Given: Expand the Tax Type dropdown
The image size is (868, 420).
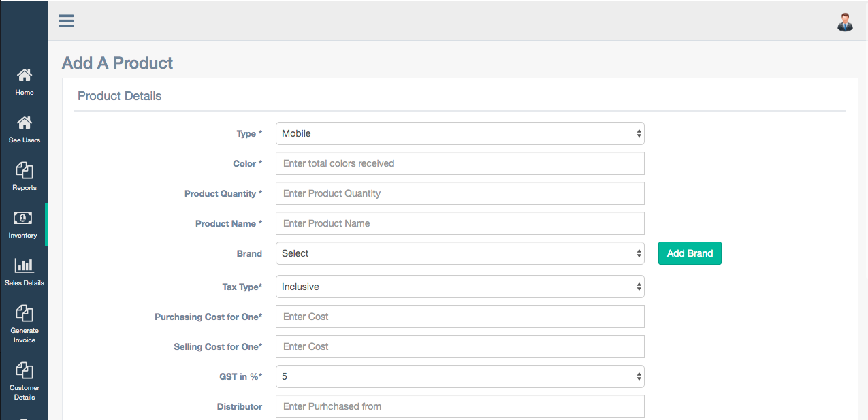Looking at the screenshot, I should click(x=460, y=287).
